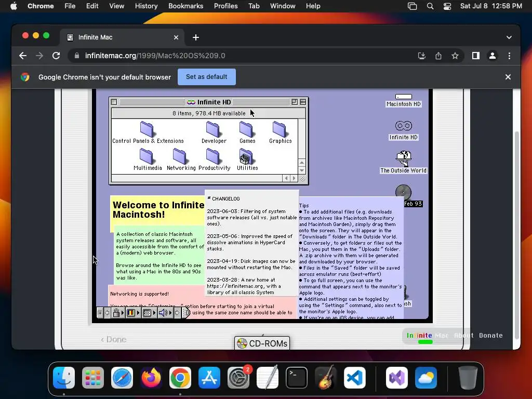Click the Done link below the screen
The image size is (532, 399).
tap(114, 339)
